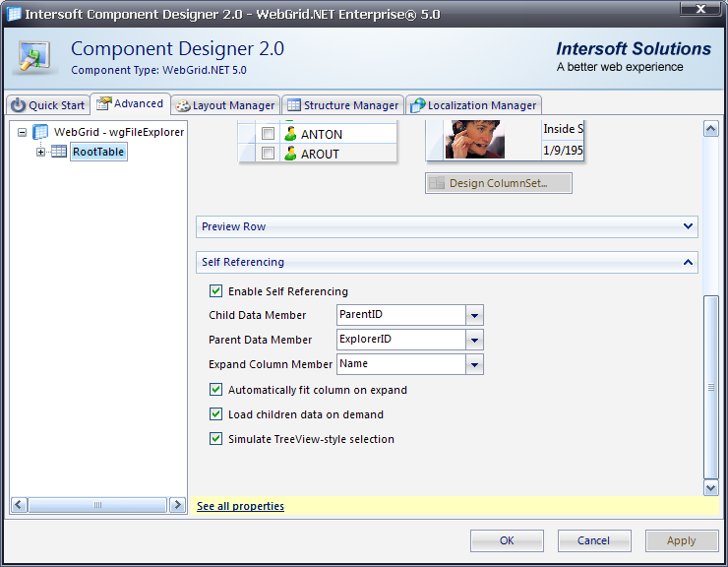Click the Design ColumnSet button icon

[437, 183]
